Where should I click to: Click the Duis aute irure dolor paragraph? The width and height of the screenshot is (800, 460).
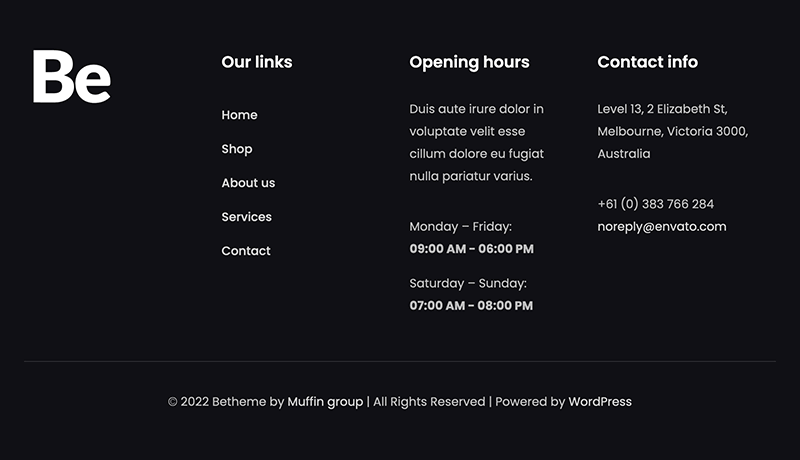(477, 142)
